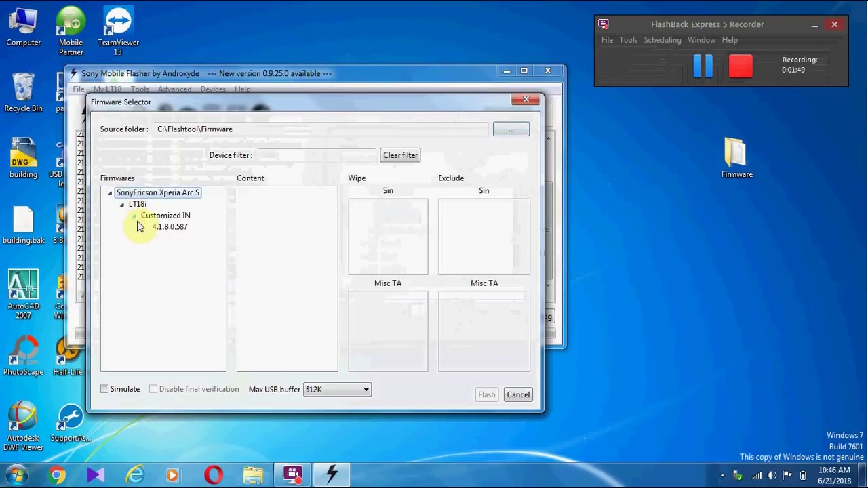Open the Devices menu in Sony Mobile Flasher
The image size is (868, 488).
click(x=213, y=89)
